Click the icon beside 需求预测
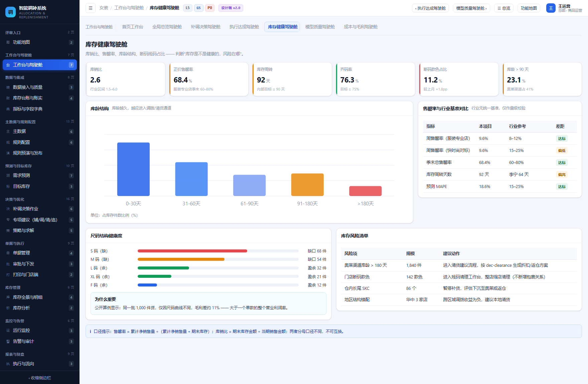Viewport: 588px width, 384px height. tap(8, 176)
